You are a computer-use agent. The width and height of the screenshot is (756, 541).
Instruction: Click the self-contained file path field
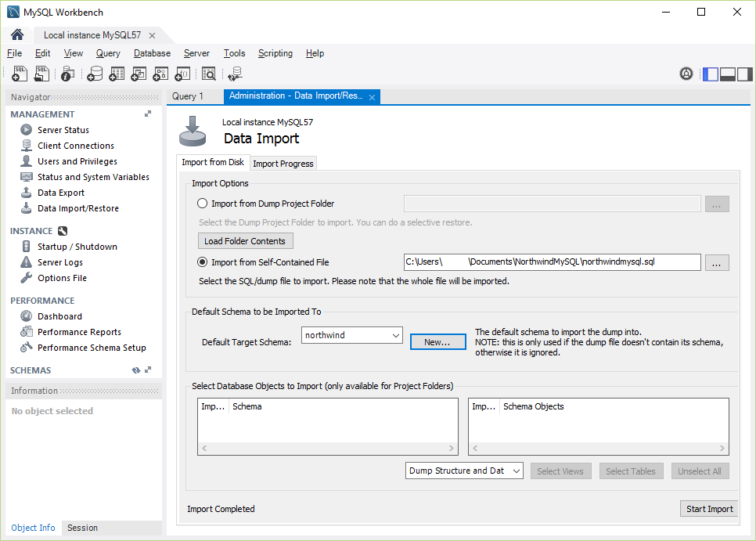[552, 262]
